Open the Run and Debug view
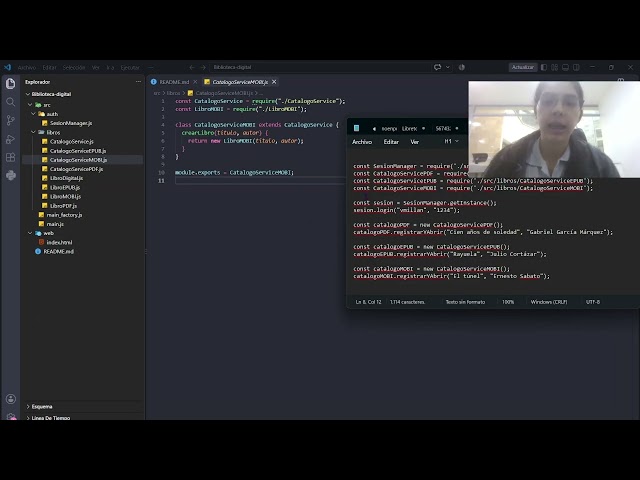The height and width of the screenshot is (480, 640). [x=11, y=139]
